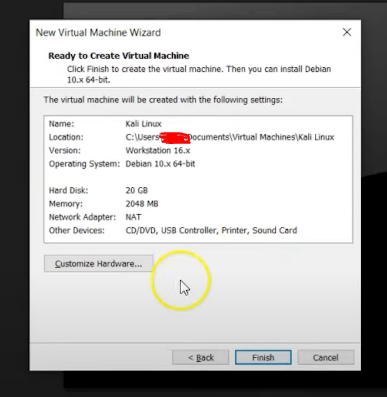Close the wizard with the X icon
The height and width of the screenshot is (397, 387).
(347, 32)
